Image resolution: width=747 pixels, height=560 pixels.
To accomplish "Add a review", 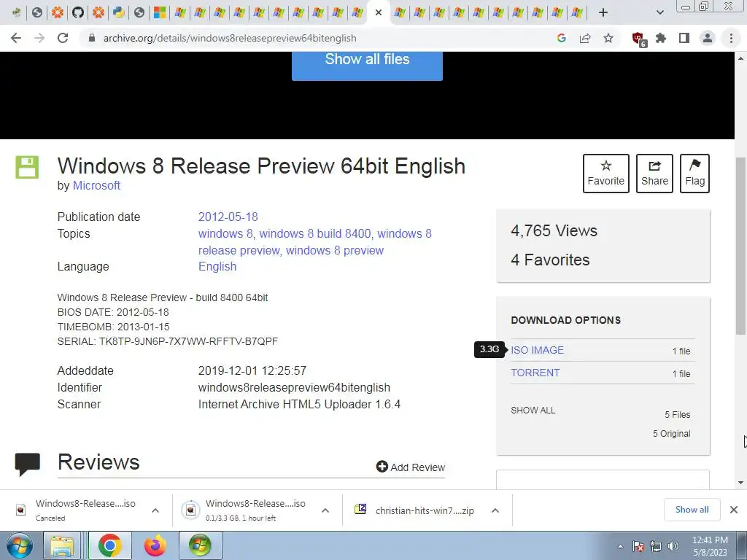I will 410,467.
